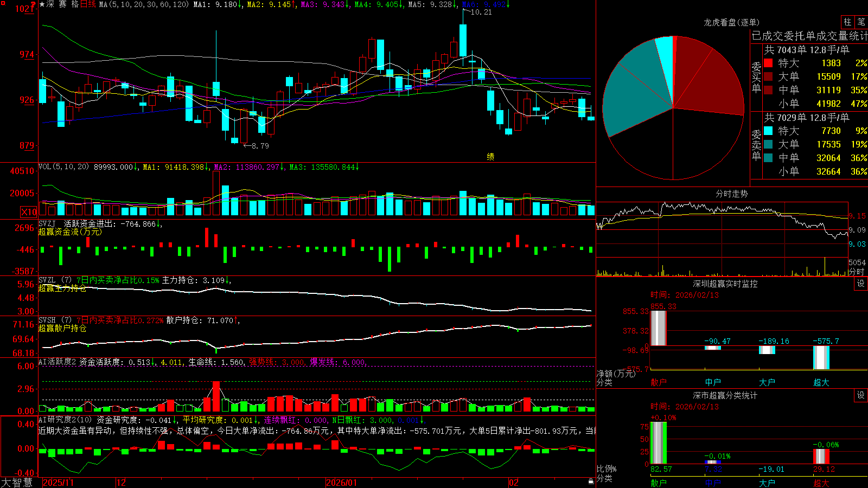
Task: Click the red mark icon above the 1027 axis label
Action: click(x=34, y=4)
